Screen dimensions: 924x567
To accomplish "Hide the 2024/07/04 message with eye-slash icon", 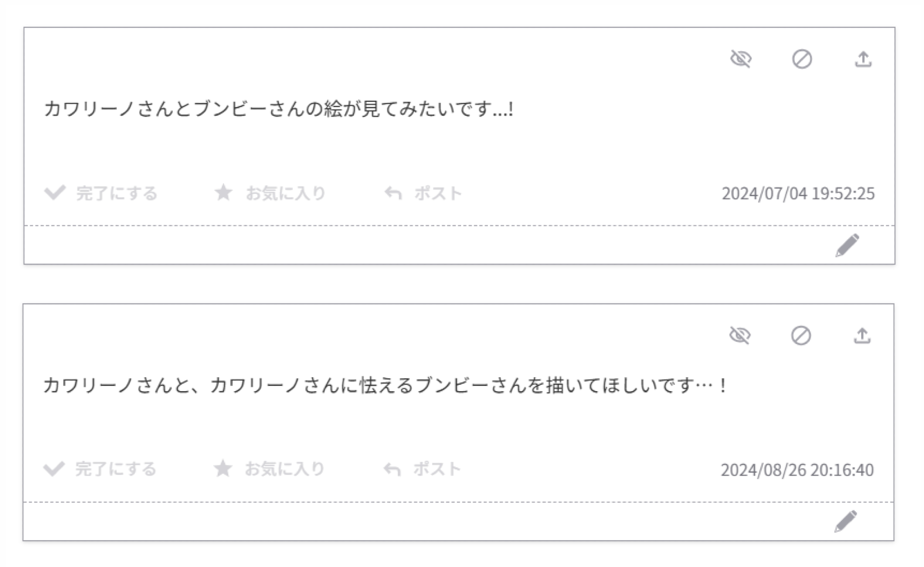I will point(741,59).
